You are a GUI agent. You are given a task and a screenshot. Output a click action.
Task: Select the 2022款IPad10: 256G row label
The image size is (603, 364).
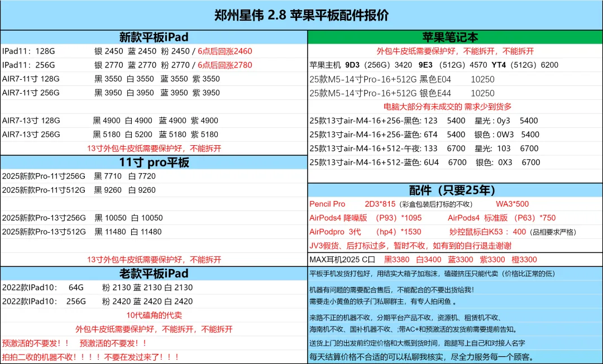point(44,301)
